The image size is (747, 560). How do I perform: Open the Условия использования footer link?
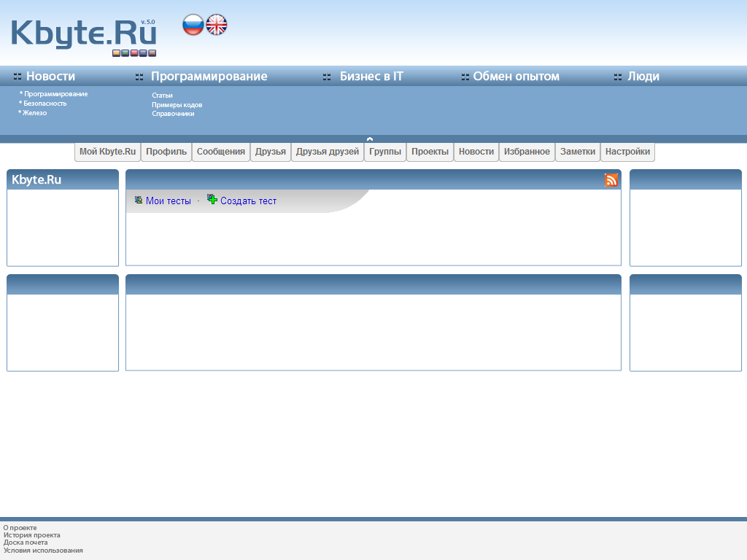pyautogui.click(x=43, y=551)
